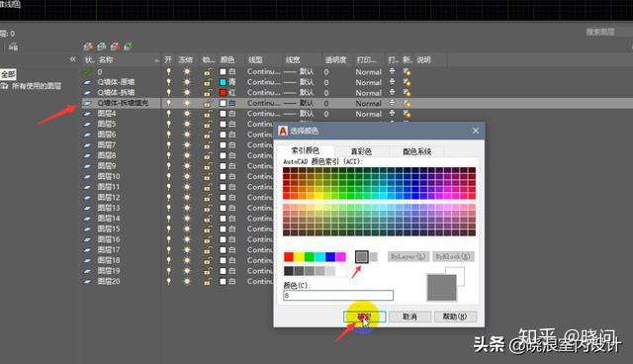Toggle freeze sun icon for layer 0

(x=187, y=72)
